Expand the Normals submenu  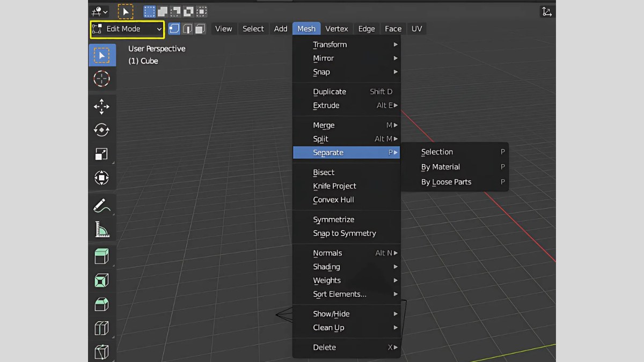[x=347, y=253]
